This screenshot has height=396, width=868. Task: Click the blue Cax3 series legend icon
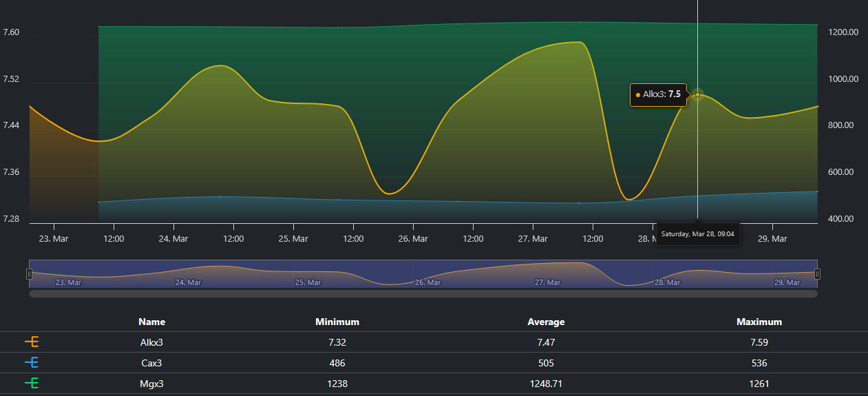[32, 363]
